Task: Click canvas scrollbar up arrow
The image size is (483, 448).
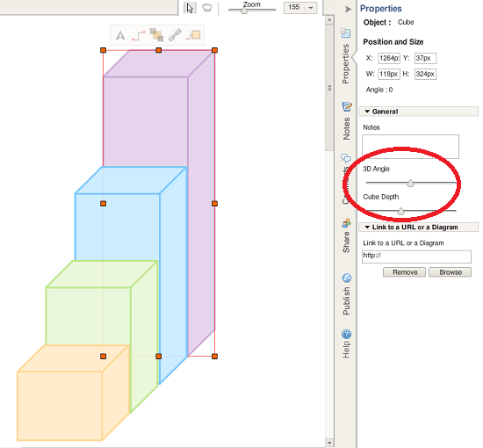Action: coord(329,20)
